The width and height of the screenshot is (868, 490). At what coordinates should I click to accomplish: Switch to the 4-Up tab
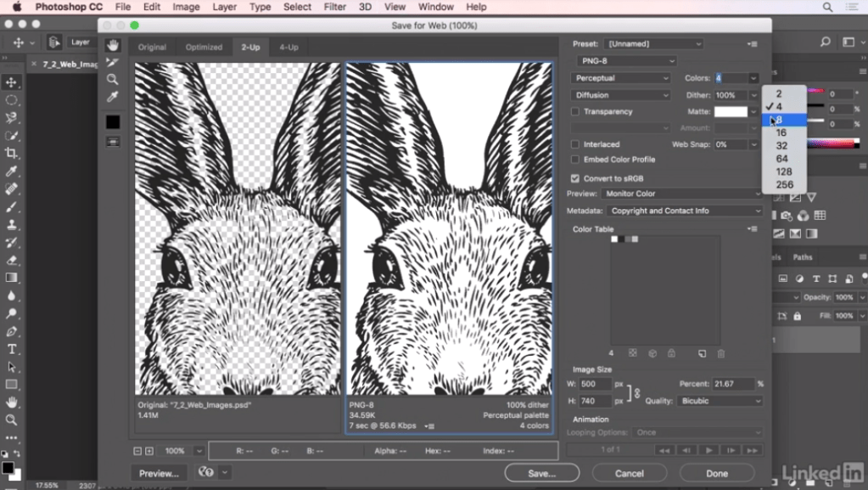click(x=288, y=48)
